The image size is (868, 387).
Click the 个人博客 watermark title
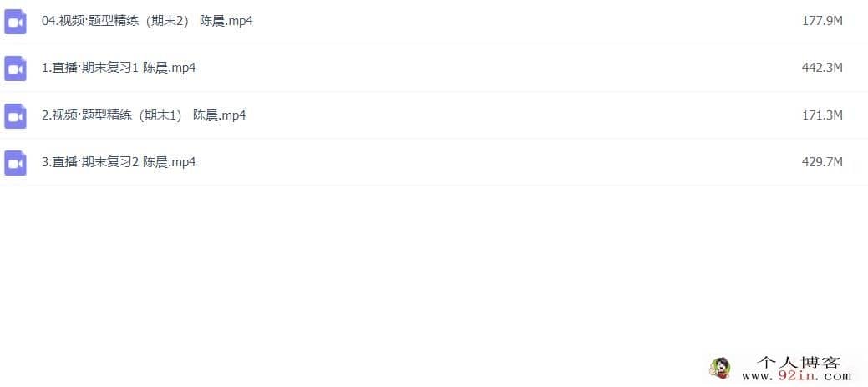tap(799, 363)
